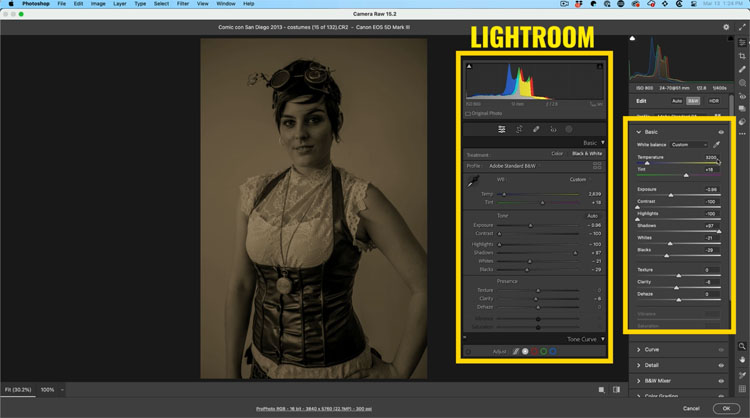Open the Masking tool in Camera Raw
This screenshot has width=750, height=418.
click(742, 83)
